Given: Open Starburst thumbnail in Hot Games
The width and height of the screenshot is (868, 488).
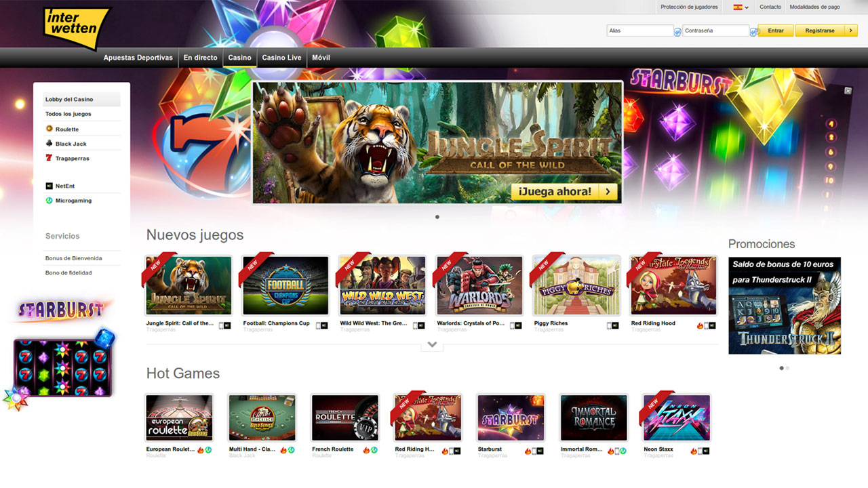Looking at the screenshot, I should tap(511, 418).
